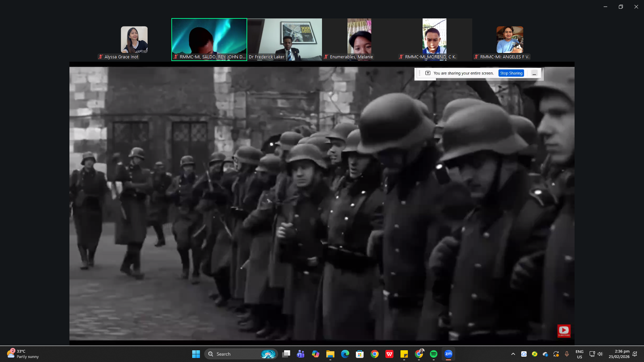Expand hidden system tray icons chevron
This screenshot has width=644, height=362.
pos(513,354)
